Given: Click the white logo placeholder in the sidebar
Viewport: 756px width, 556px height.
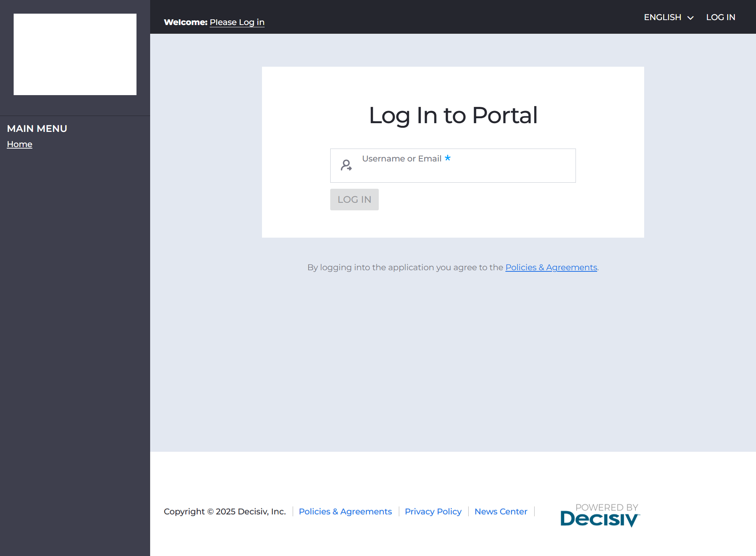Looking at the screenshot, I should click(75, 54).
